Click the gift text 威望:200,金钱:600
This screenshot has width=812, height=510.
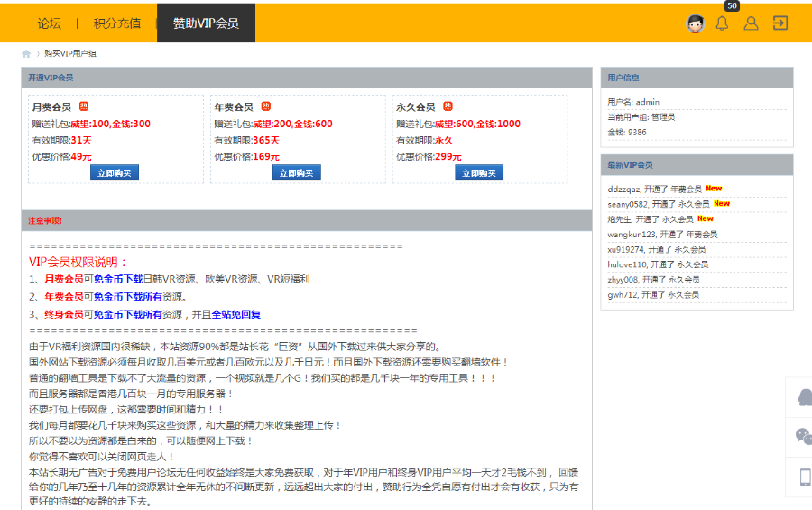292,124
